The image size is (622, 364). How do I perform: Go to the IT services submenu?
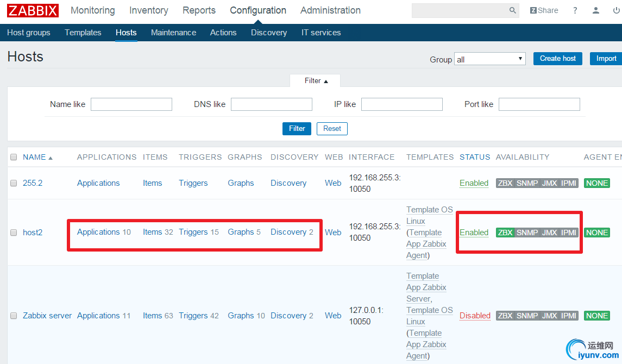pyautogui.click(x=321, y=33)
